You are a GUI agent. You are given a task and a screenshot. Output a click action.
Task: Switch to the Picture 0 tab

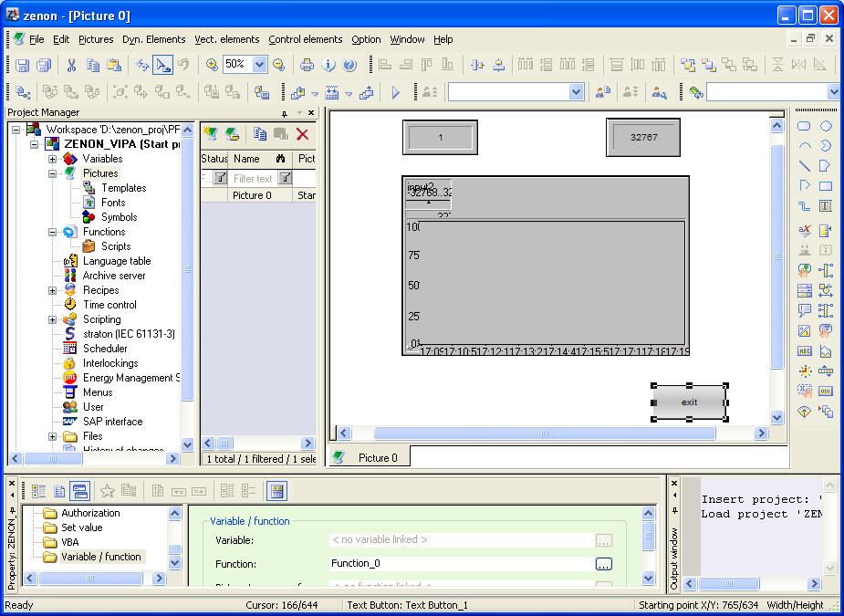pyautogui.click(x=377, y=458)
